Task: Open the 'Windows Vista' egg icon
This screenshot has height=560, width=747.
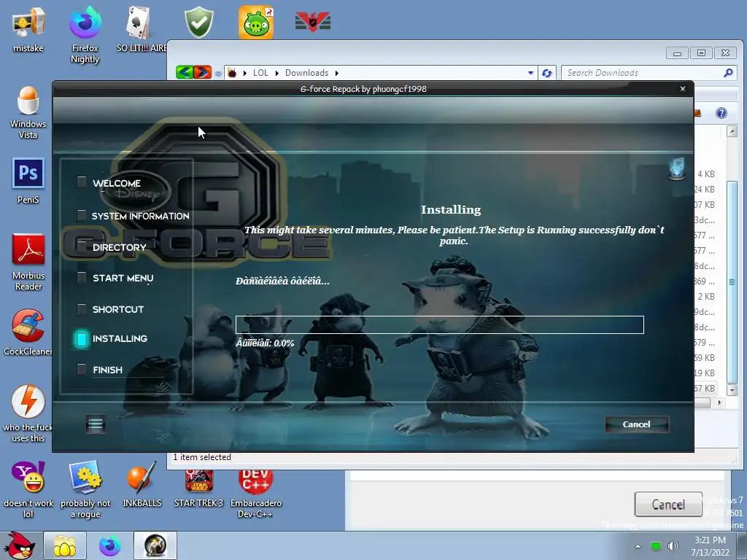Action: click(x=28, y=112)
